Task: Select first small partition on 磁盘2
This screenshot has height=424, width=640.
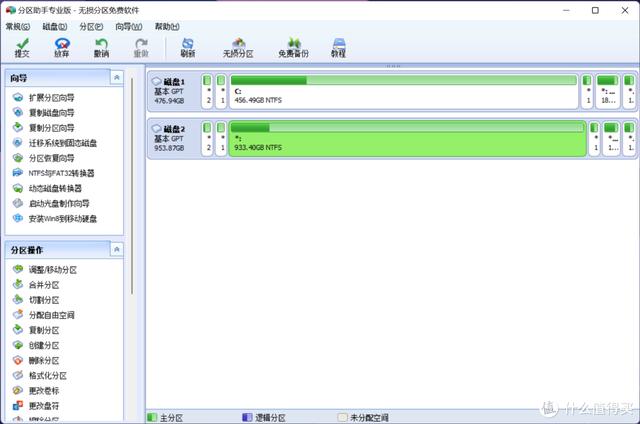Action: [x=207, y=138]
